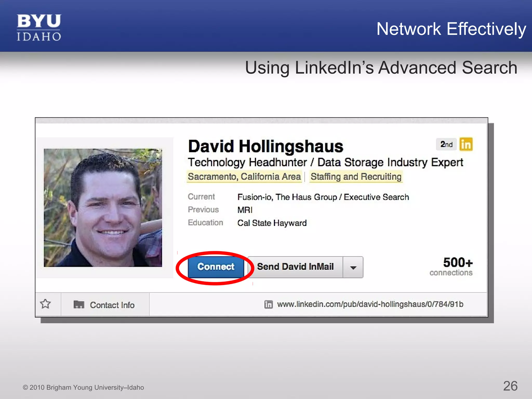Image resolution: width=532 pixels, height=399 pixels.
Task: Click the name David Hollingshaus
Action: coord(265,146)
